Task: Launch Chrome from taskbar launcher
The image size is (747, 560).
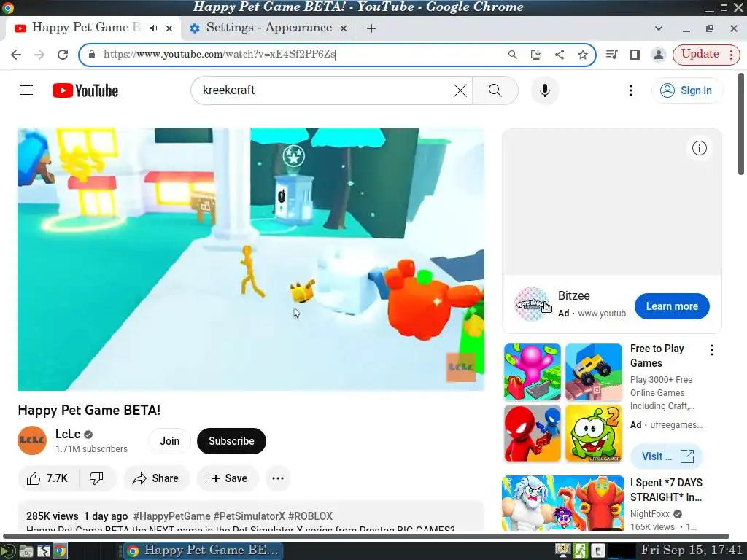Action: point(60,551)
